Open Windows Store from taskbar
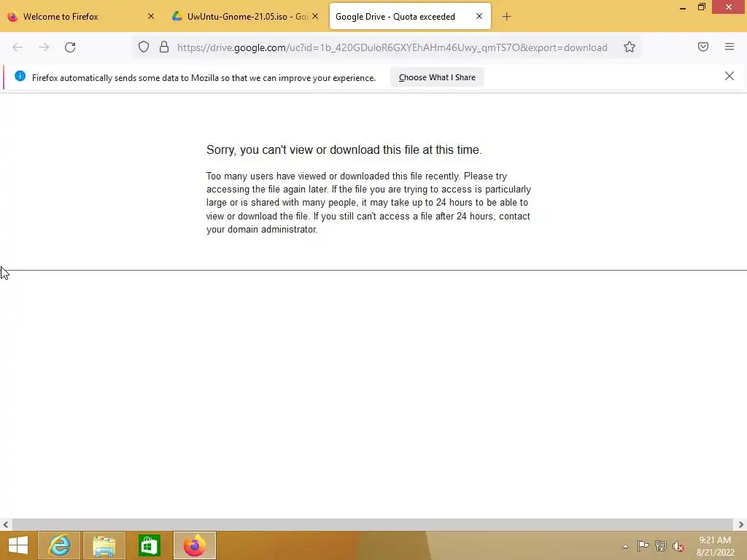The height and width of the screenshot is (560, 747). tap(149, 545)
